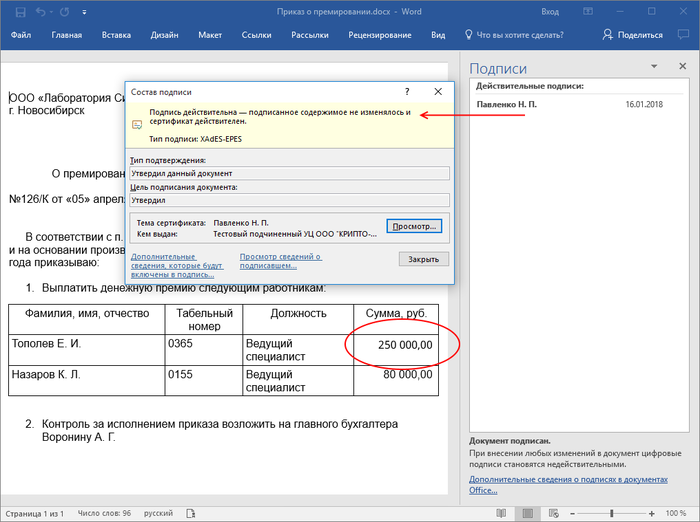Open the Customize Quick Access Toolbar dropdown

[x=84, y=11]
